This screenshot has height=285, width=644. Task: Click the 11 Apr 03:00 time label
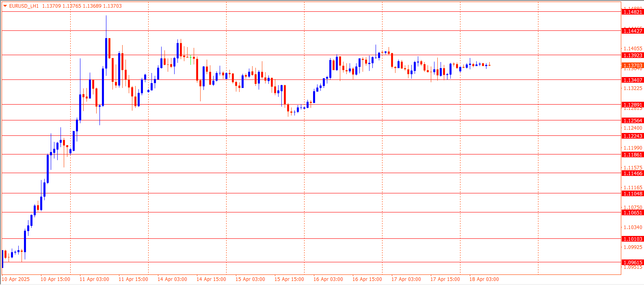click(x=94, y=279)
